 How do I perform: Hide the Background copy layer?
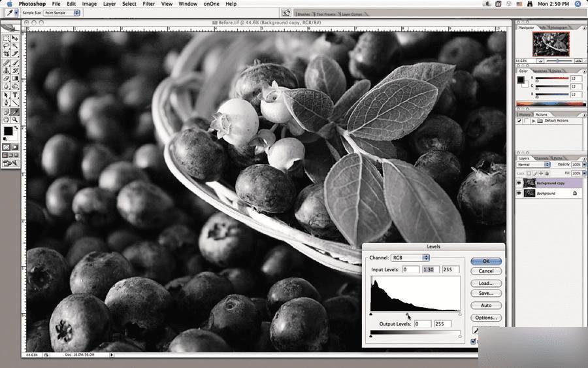tap(519, 182)
